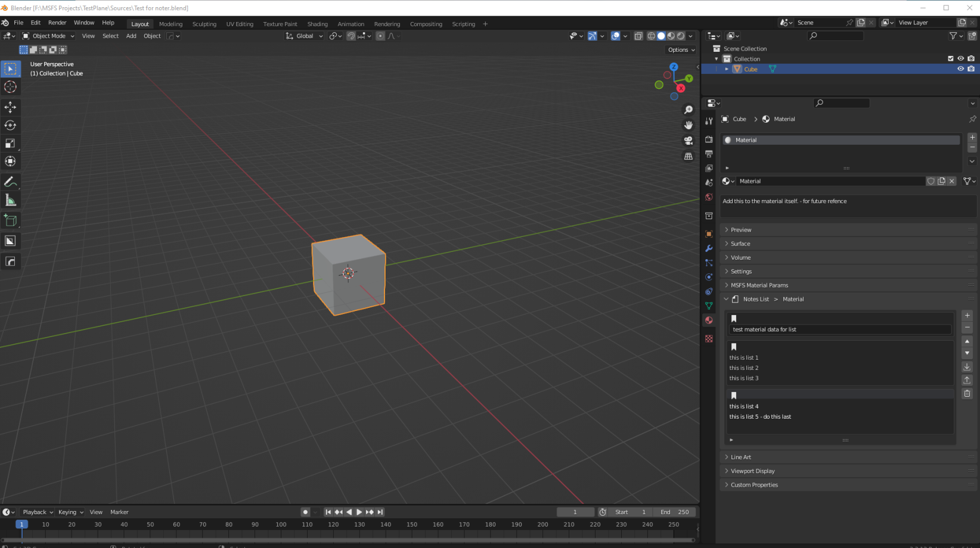Viewport: 980px width, 548px height.
Task: Select the Move tool in toolbar
Action: pos(10,107)
